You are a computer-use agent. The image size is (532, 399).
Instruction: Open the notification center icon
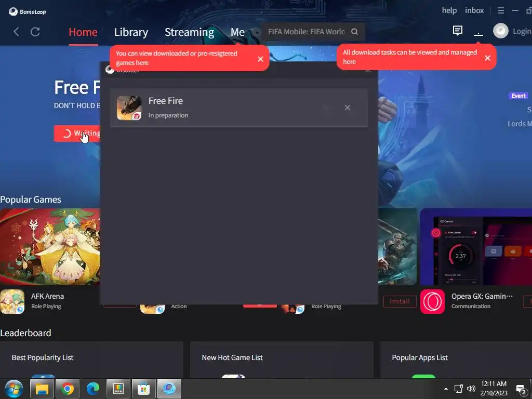tap(521, 389)
